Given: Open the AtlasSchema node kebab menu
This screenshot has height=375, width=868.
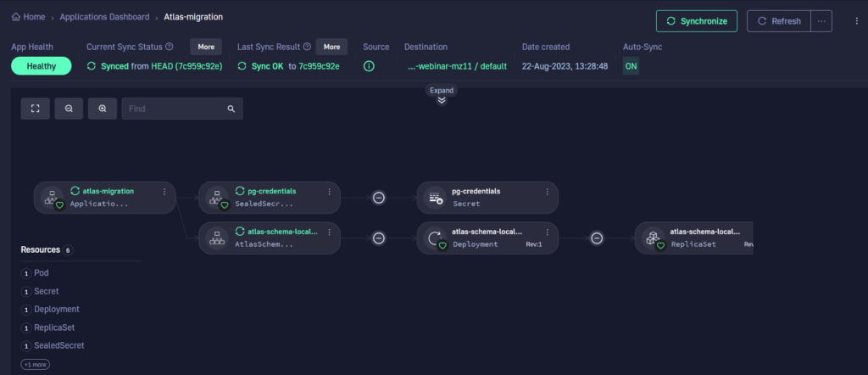Looking at the screenshot, I should (330, 232).
